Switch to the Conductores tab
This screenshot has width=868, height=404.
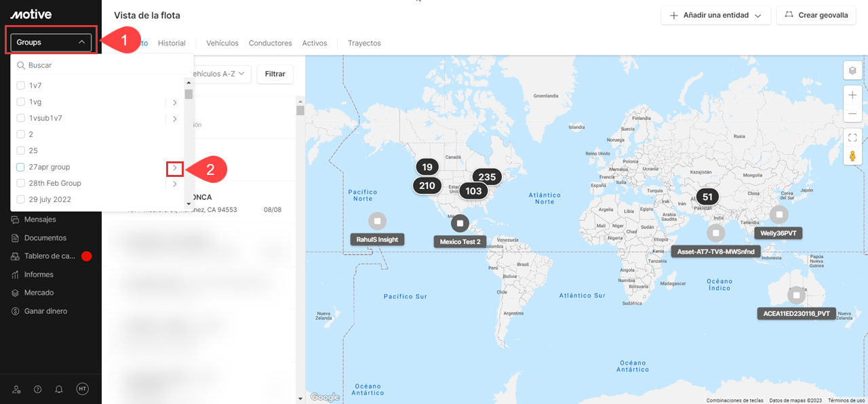pos(270,43)
